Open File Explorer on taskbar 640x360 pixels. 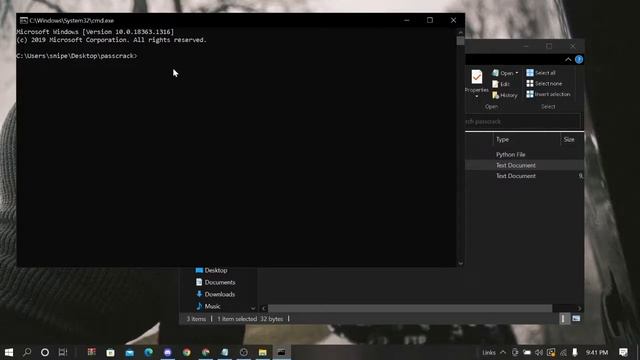262,352
